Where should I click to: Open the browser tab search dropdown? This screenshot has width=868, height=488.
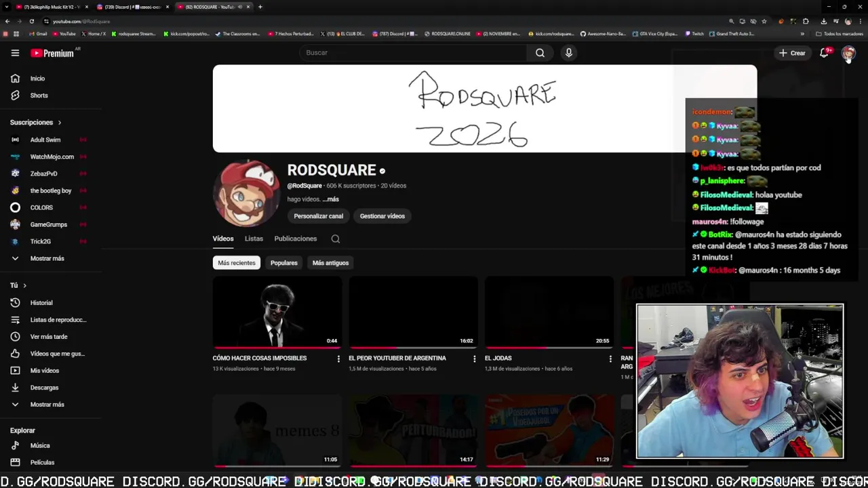click(x=6, y=7)
